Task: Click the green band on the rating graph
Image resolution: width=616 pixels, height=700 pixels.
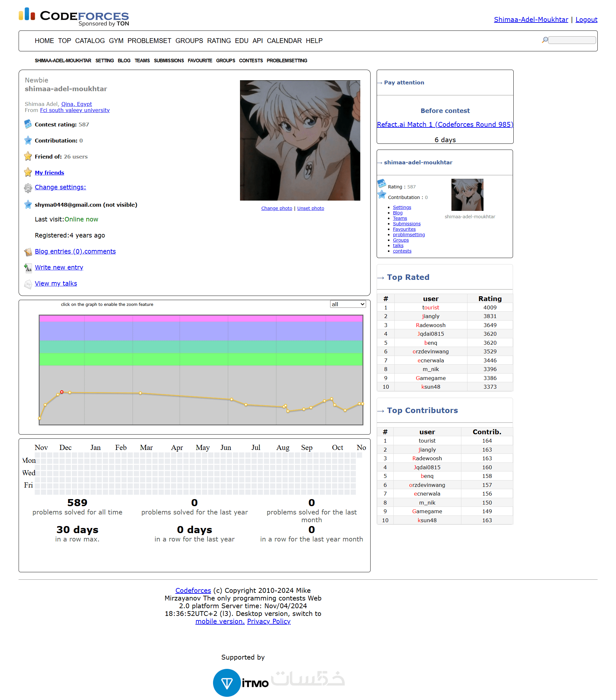Action: (201, 359)
